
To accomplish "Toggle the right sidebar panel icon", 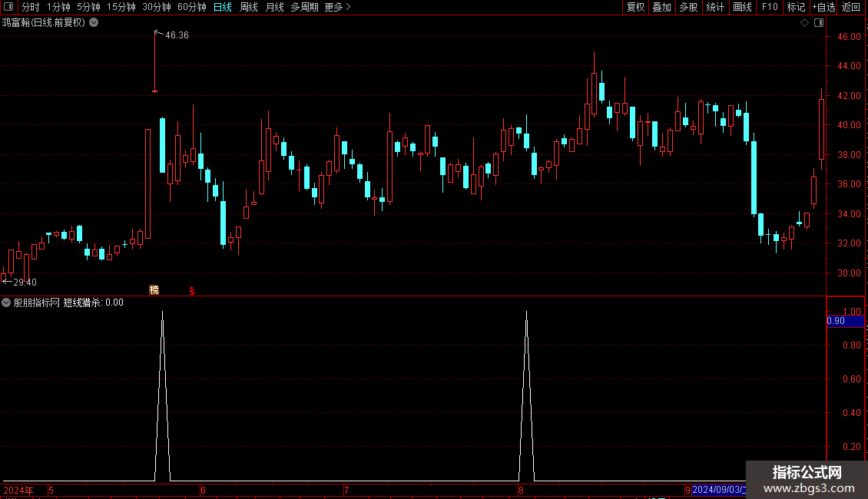I will click(x=819, y=23).
